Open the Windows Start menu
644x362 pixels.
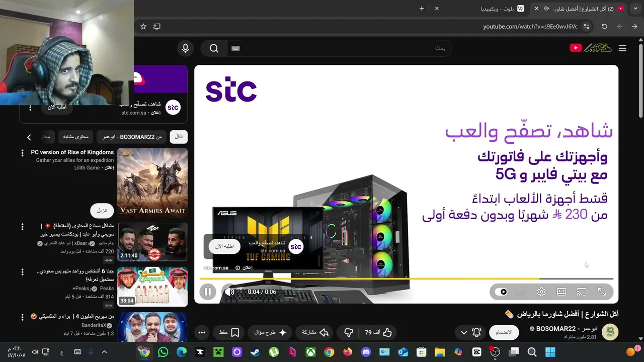pyautogui.click(x=550, y=352)
